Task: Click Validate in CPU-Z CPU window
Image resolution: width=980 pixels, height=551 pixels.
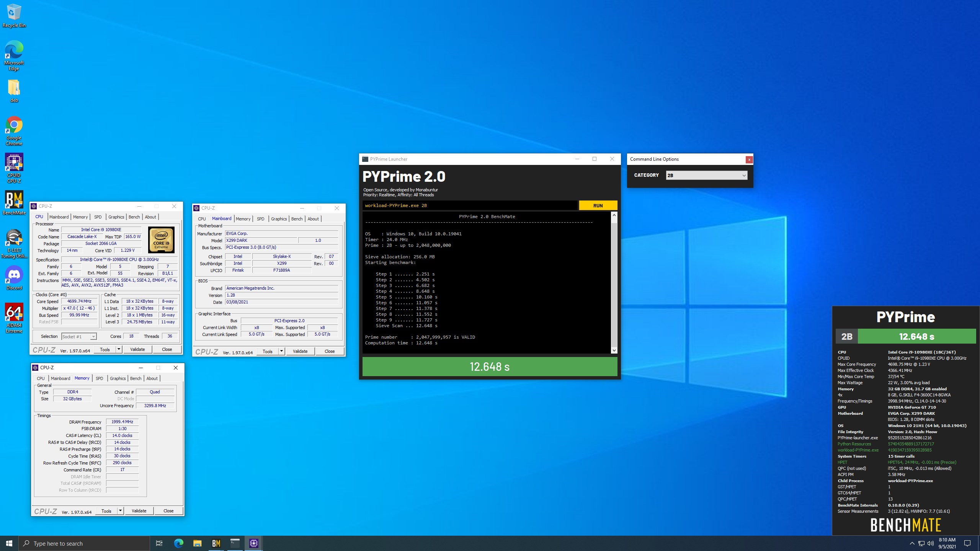Action: pos(137,349)
